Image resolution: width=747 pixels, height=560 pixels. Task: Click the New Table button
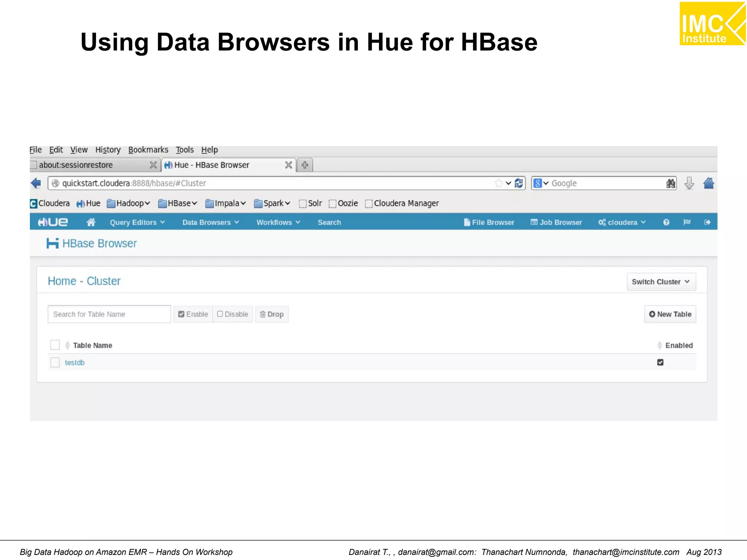click(x=670, y=314)
